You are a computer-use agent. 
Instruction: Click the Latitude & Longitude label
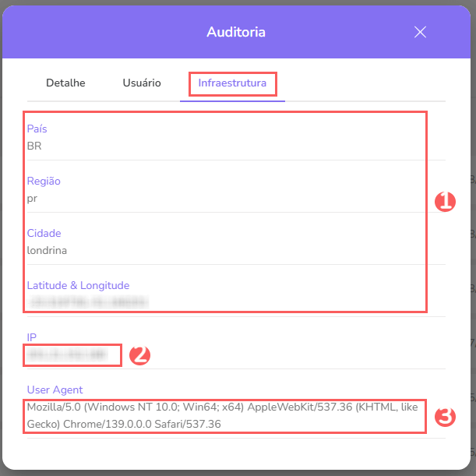coord(78,285)
